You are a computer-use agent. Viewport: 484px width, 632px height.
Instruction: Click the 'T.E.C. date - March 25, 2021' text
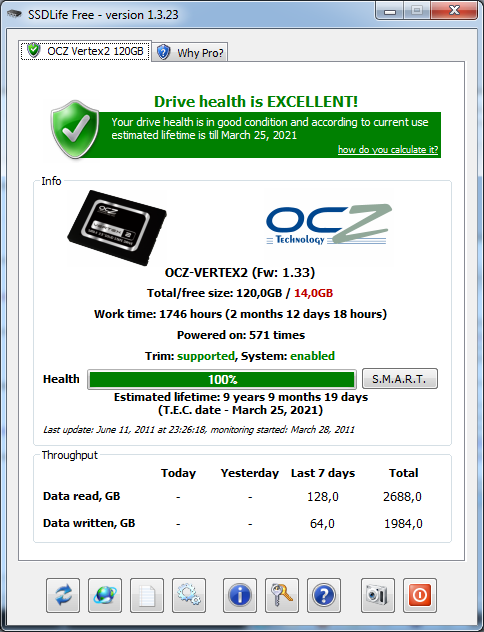coord(240,410)
